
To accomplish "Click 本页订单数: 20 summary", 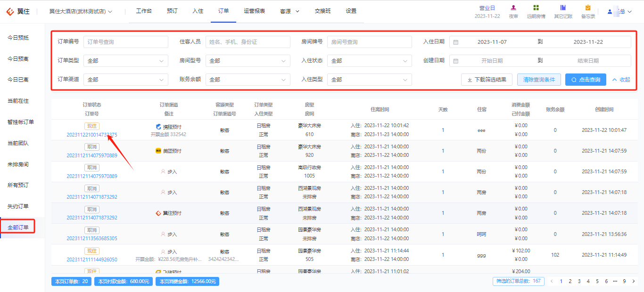I will pos(72,281).
